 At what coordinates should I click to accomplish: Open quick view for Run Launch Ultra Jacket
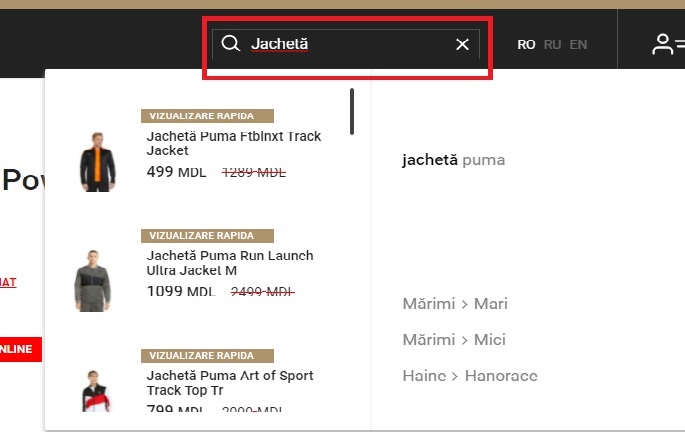tap(207, 236)
